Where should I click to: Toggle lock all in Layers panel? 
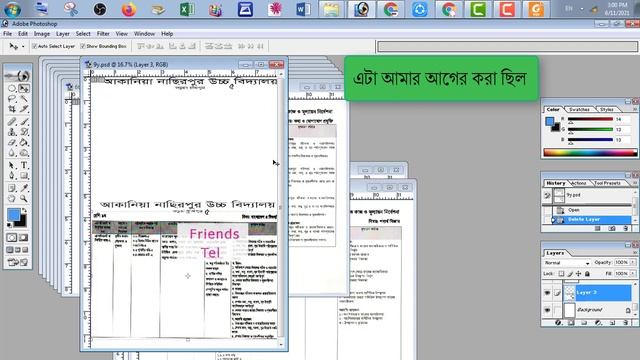(x=587, y=273)
